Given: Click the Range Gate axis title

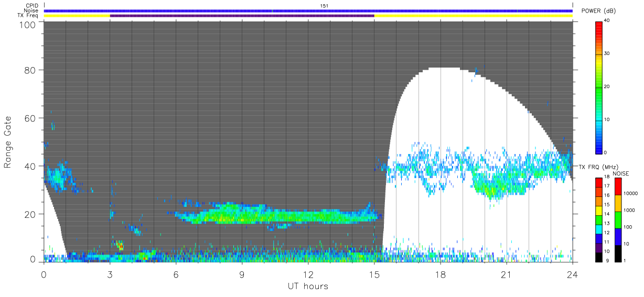Looking at the screenshot, I should pyautogui.click(x=8, y=142).
